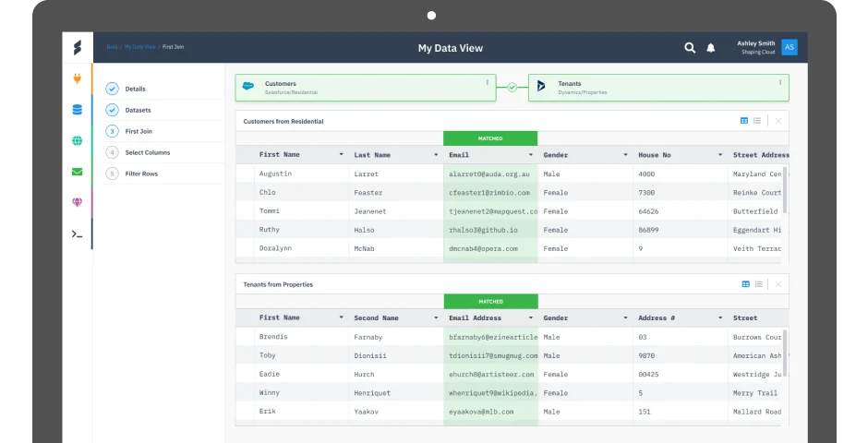Open Second Name column dropdown
This screenshot has width=868, height=443.
coord(436,318)
